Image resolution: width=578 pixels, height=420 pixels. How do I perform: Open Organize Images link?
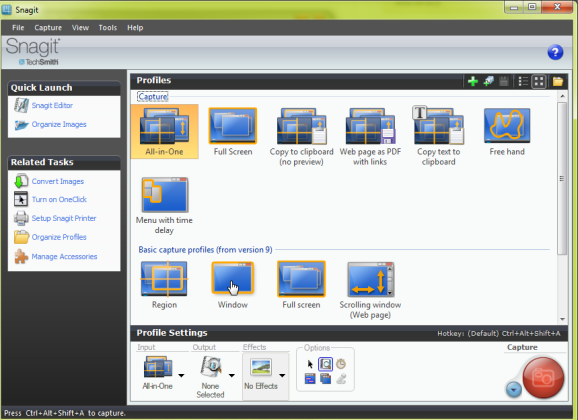tap(59, 124)
